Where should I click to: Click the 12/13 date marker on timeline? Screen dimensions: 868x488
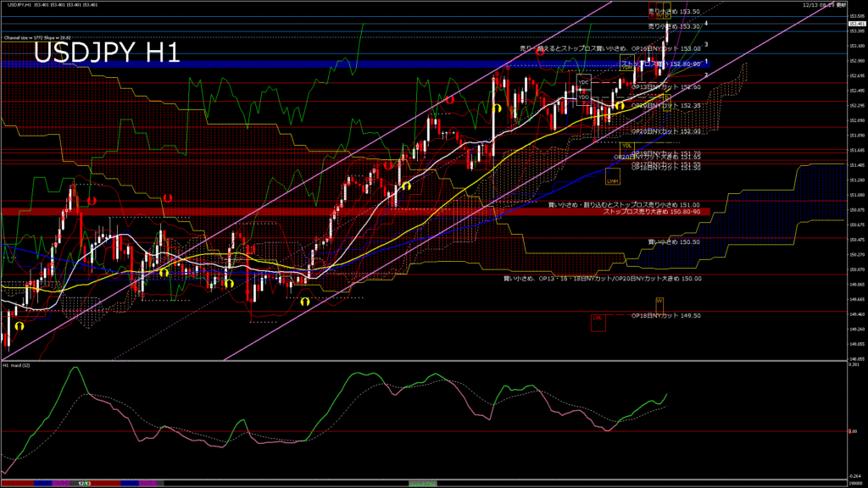click(84, 483)
